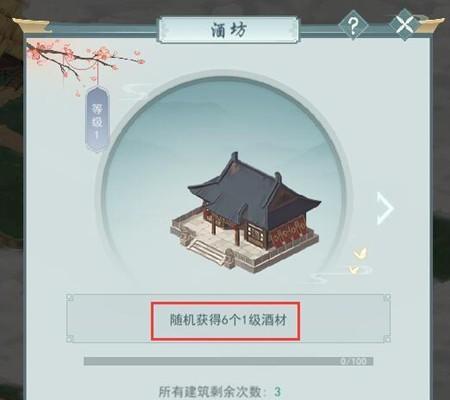
Task: Click the remaining count number 3
Action: pos(277,392)
